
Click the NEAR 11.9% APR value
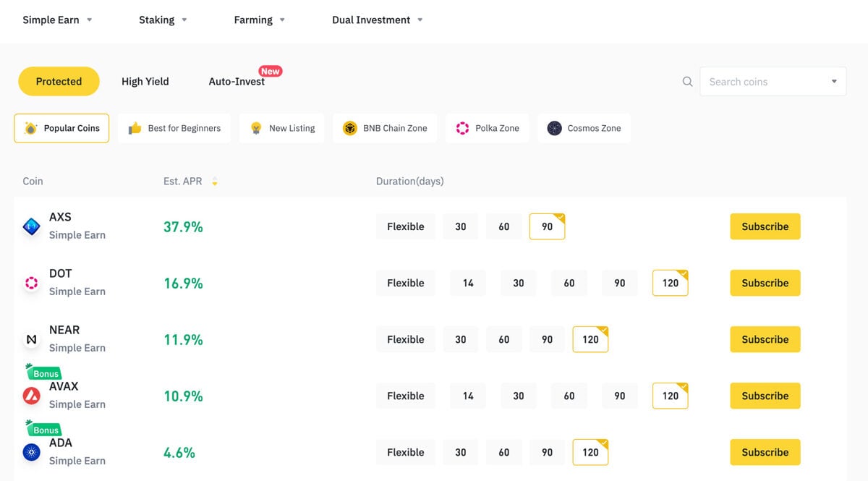(x=183, y=340)
